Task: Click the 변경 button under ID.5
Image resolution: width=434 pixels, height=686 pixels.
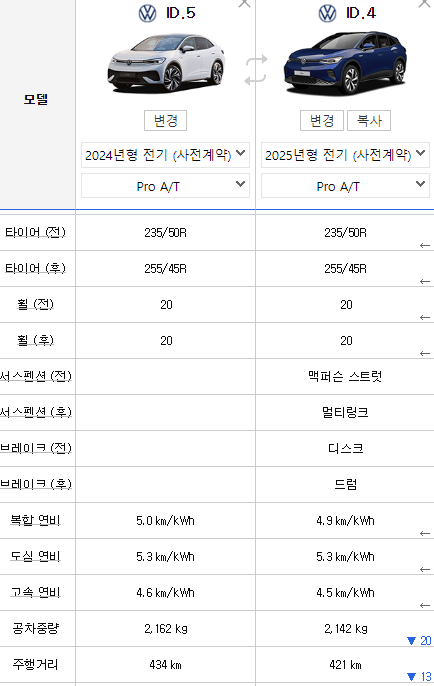Action: [165, 120]
